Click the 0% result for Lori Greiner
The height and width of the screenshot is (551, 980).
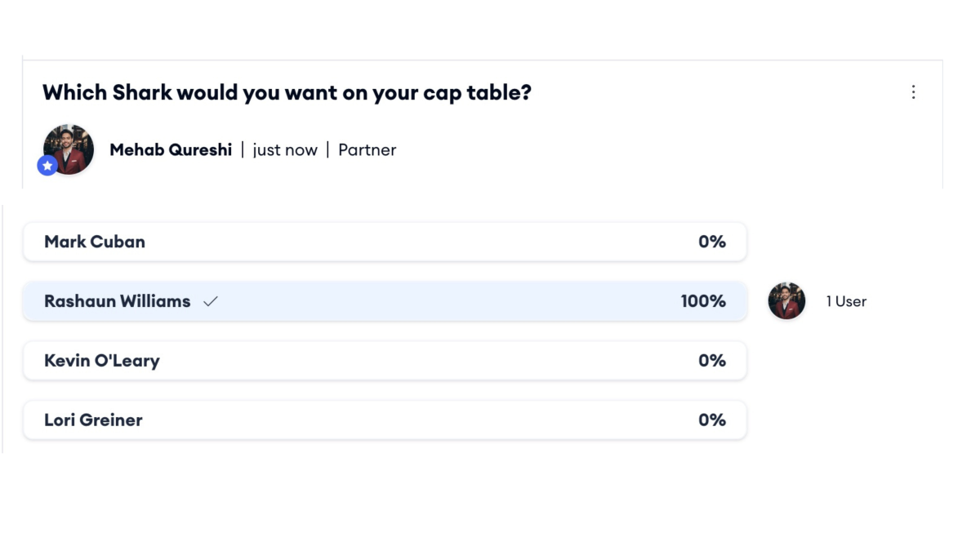[x=712, y=420]
